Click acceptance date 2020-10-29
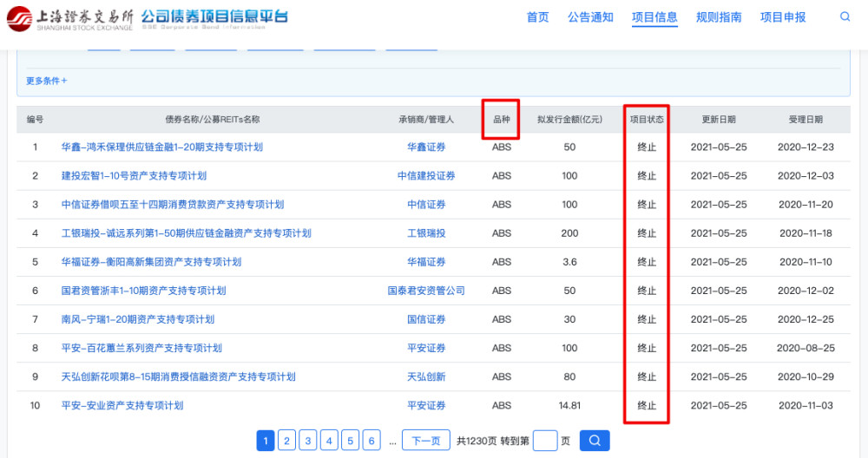868x458 pixels. 806,377
